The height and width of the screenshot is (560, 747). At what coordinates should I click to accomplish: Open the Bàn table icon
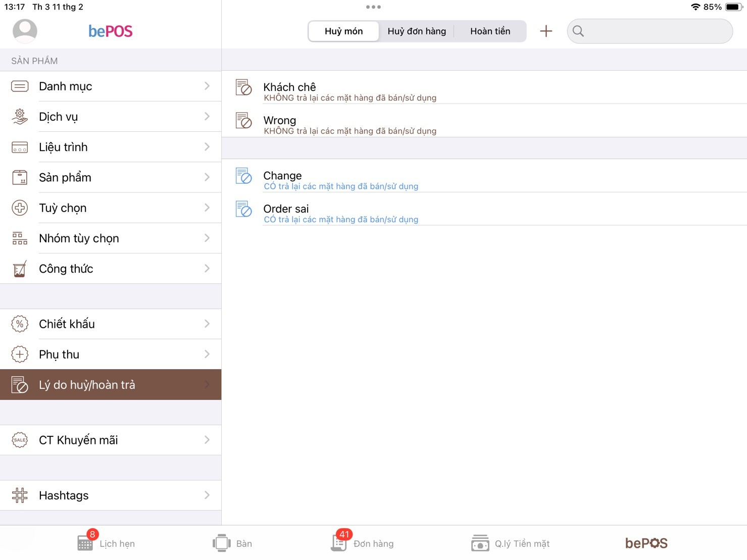point(221,543)
